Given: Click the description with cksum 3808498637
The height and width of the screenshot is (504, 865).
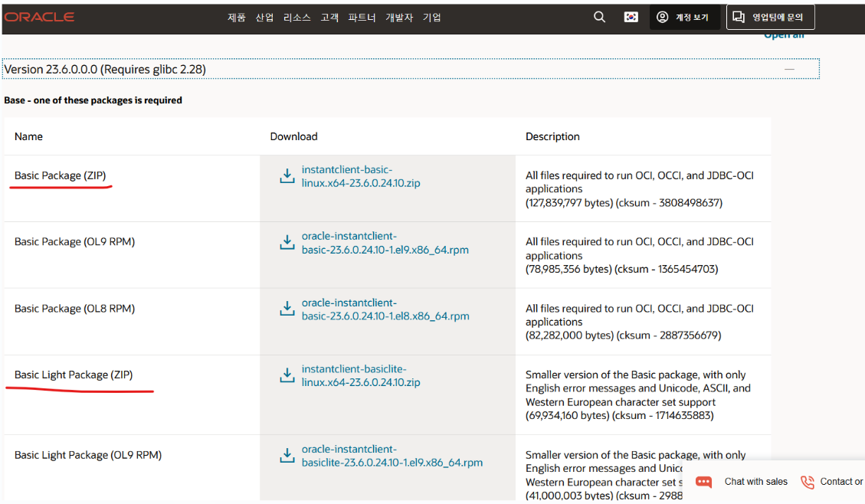Looking at the screenshot, I should pos(640,189).
